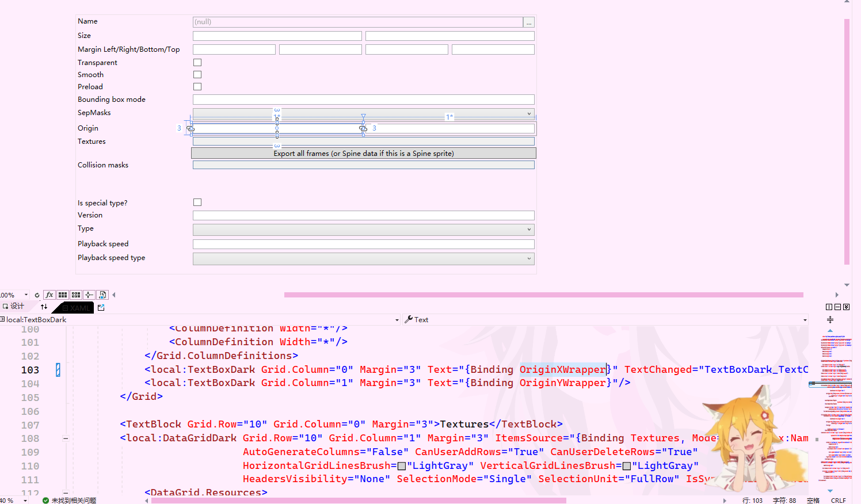Pop out the XAML editor window

pyautogui.click(x=101, y=308)
